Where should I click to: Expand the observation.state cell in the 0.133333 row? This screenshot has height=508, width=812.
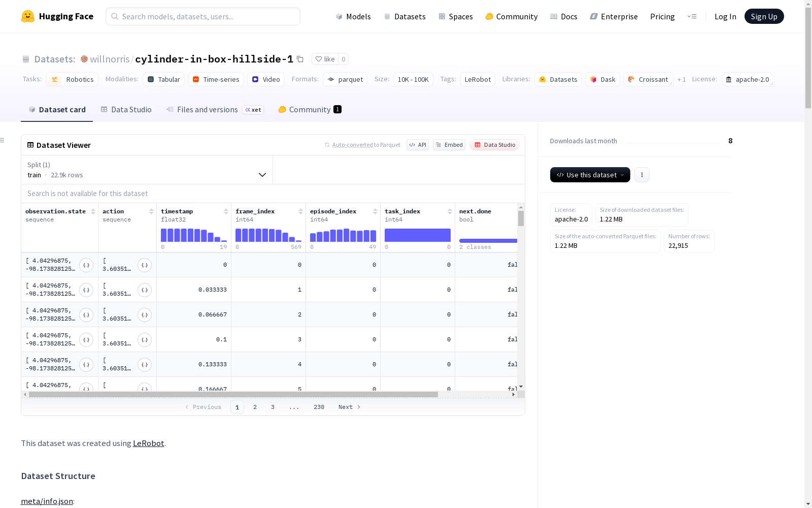coord(86,365)
